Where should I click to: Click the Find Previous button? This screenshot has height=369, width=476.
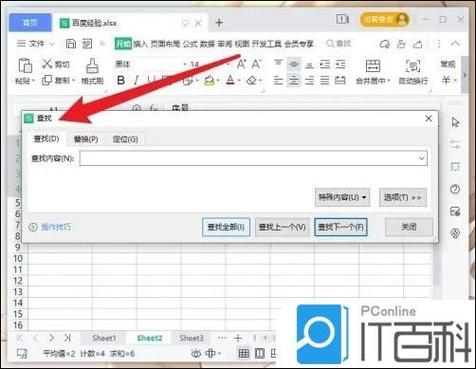[x=282, y=227]
